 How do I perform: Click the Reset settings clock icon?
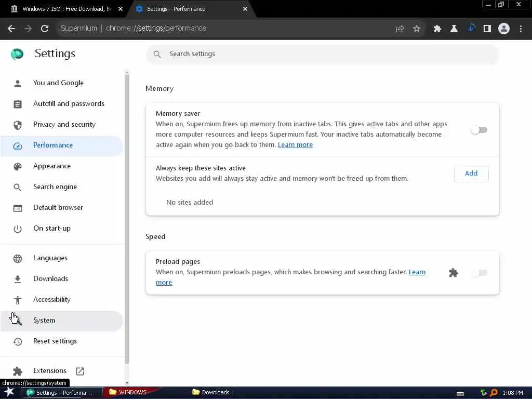pyautogui.click(x=18, y=341)
